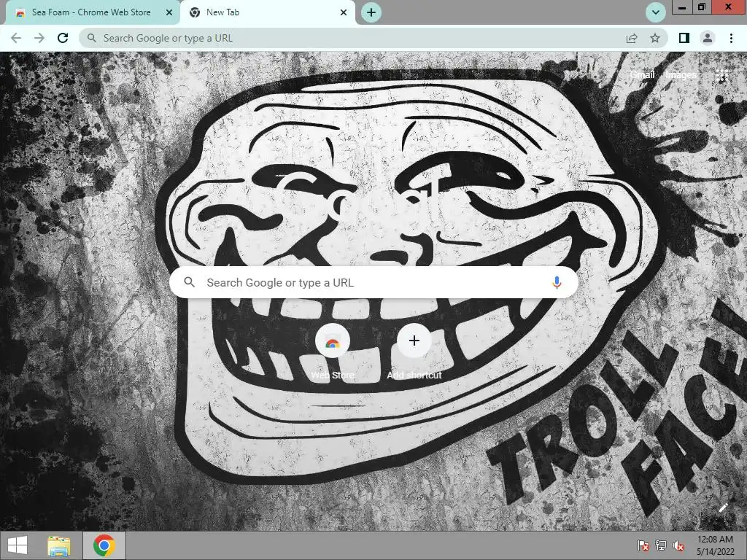Select the New Tab tab
This screenshot has height=560, width=747.
tap(267, 12)
